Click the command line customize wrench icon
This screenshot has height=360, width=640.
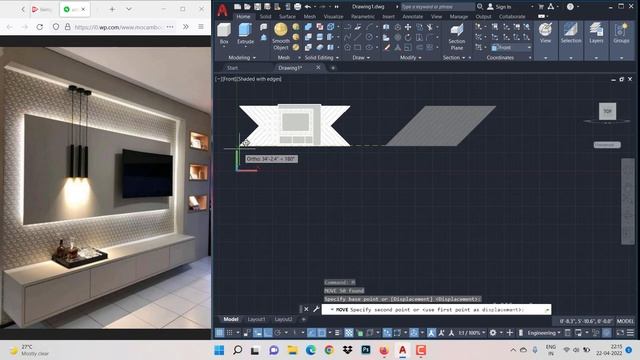coord(316,309)
